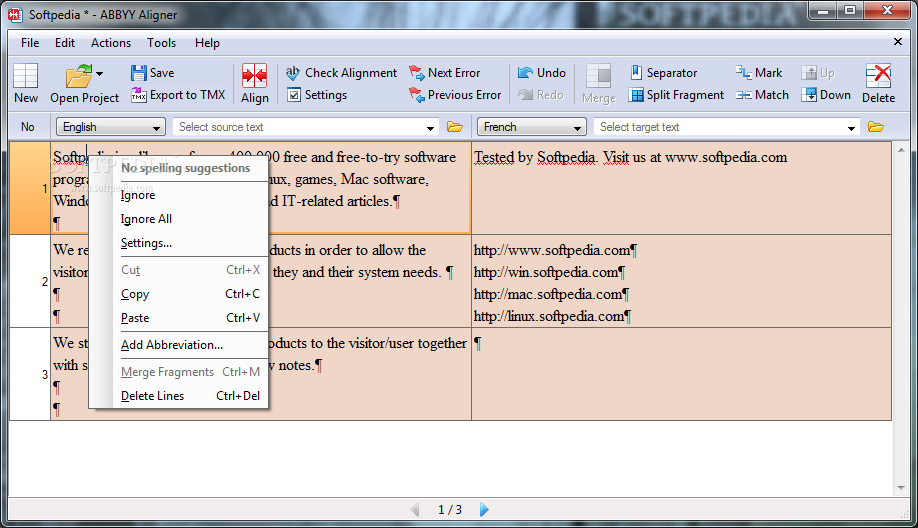918x528 pixels.
Task: Go to previous page arrow
Action: [x=415, y=509]
